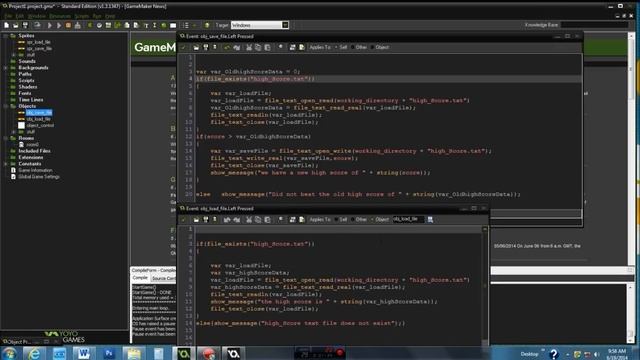
Task: Expand the Backgrounds folder in resource tree
Action: click(6, 68)
